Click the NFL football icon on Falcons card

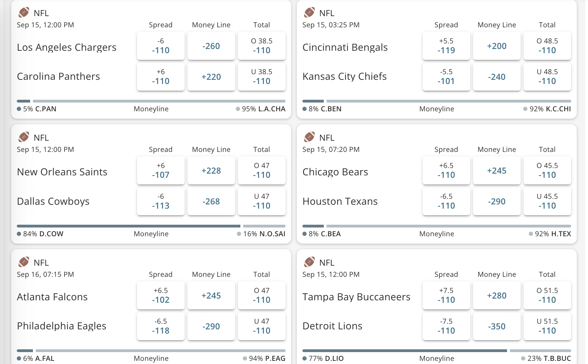click(x=23, y=262)
